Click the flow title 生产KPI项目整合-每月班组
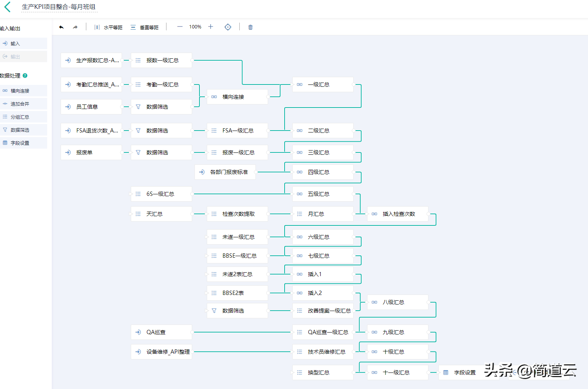 tap(59, 7)
